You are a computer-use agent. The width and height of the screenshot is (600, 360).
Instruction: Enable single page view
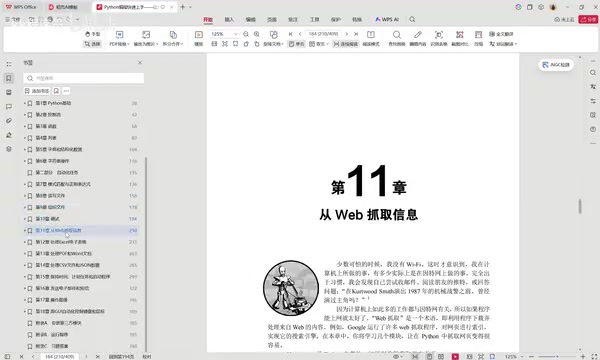tap(296, 44)
